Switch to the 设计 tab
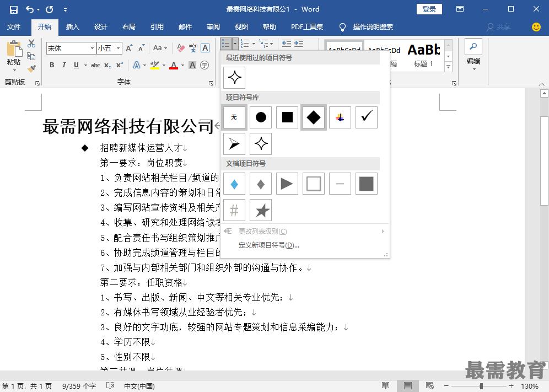The width and height of the screenshot is (549, 392). (100, 26)
